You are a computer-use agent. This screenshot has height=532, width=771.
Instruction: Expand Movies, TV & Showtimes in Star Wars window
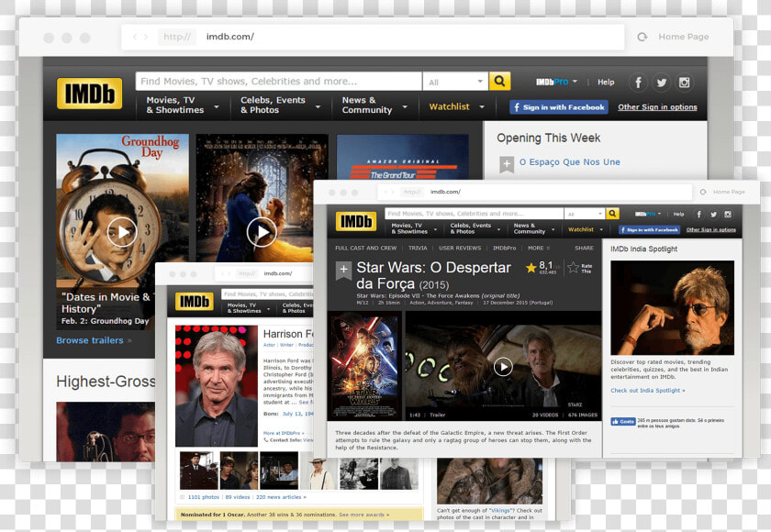tap(416, 228)
